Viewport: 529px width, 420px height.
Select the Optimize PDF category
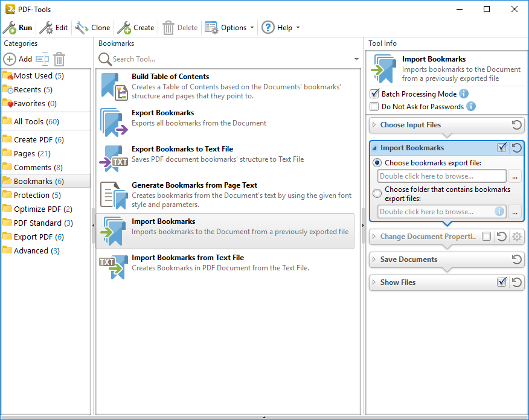tap(46, 209)
